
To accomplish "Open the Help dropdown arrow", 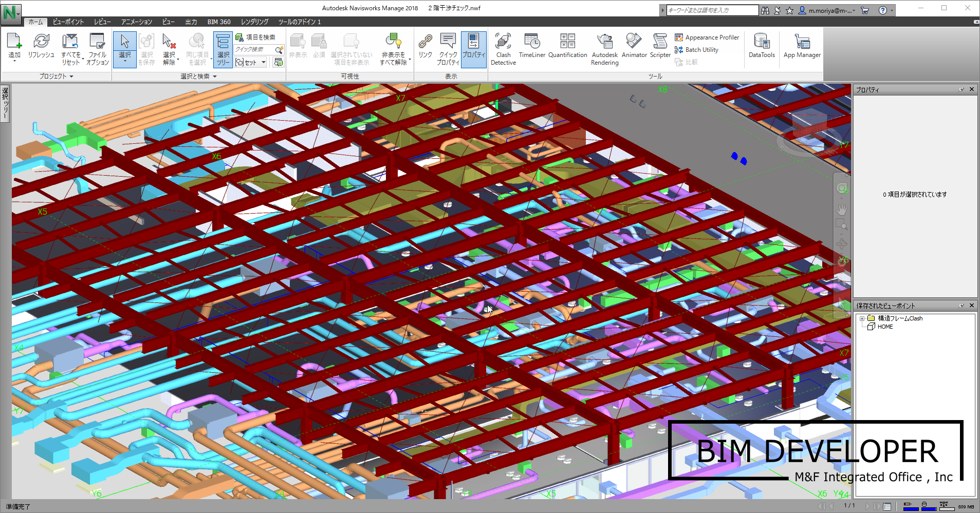I will [x=892, y=10].
